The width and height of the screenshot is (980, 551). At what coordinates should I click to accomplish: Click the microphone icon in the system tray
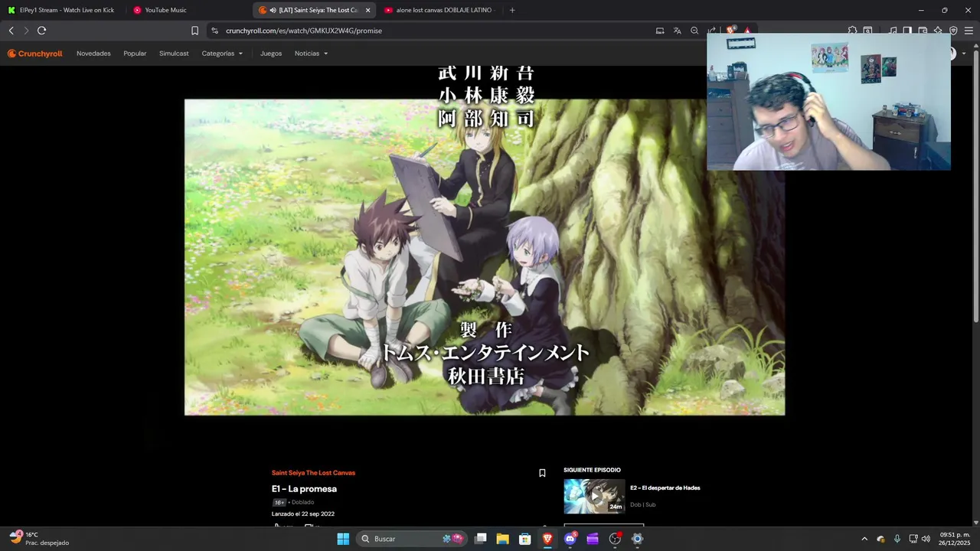click(897, 539)
